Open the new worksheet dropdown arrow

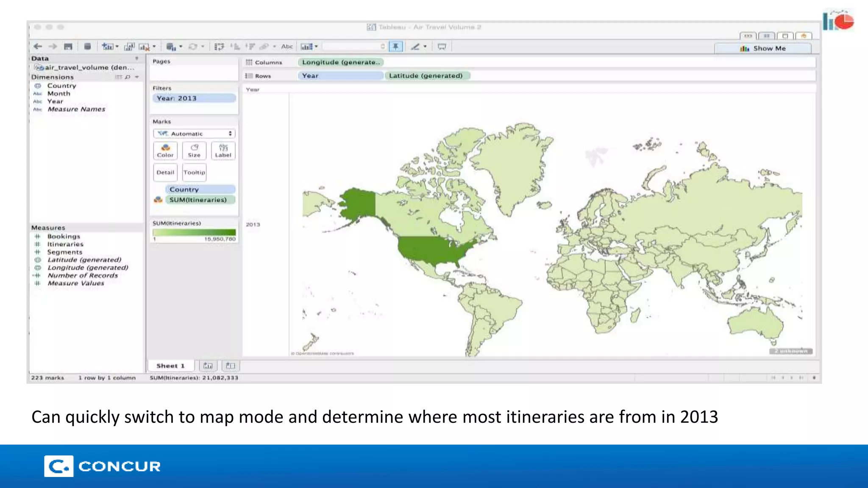(x=117, y=47)
